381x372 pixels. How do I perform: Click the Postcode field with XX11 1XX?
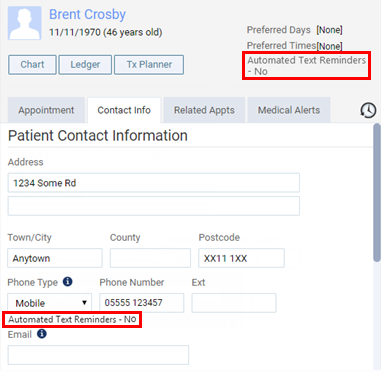[x=241, y=258]
